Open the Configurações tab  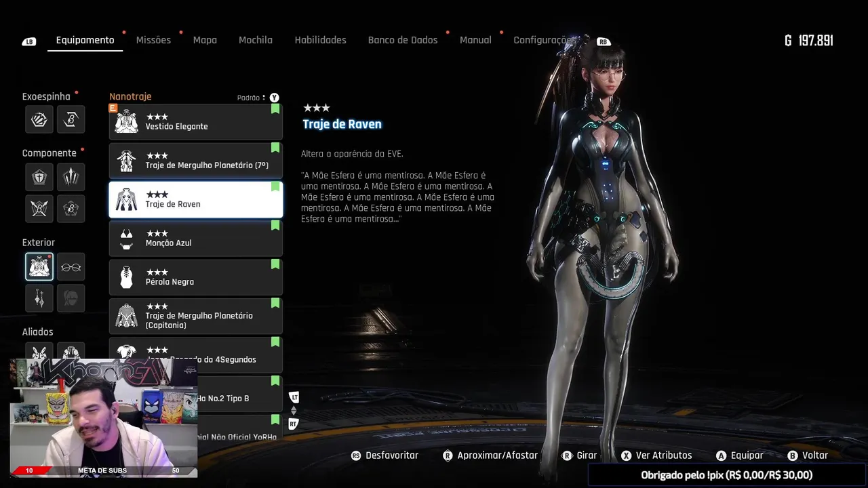(x=543, y=40)
